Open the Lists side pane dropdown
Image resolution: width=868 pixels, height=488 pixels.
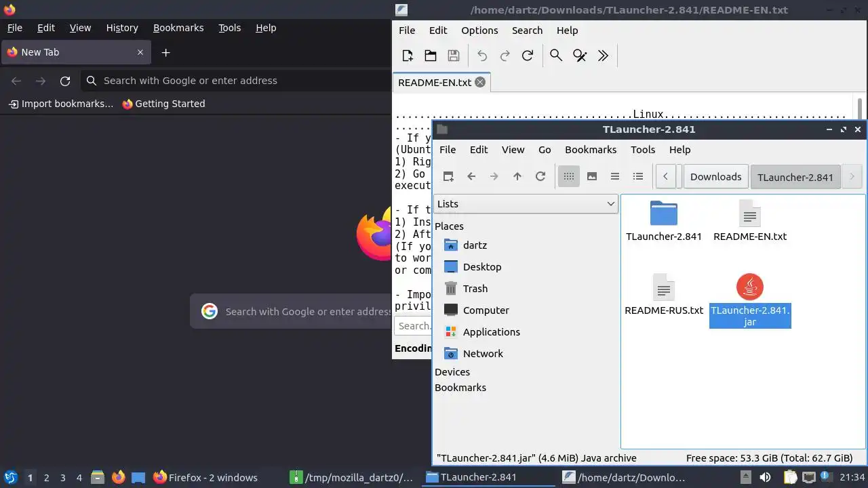click(526, 204)
